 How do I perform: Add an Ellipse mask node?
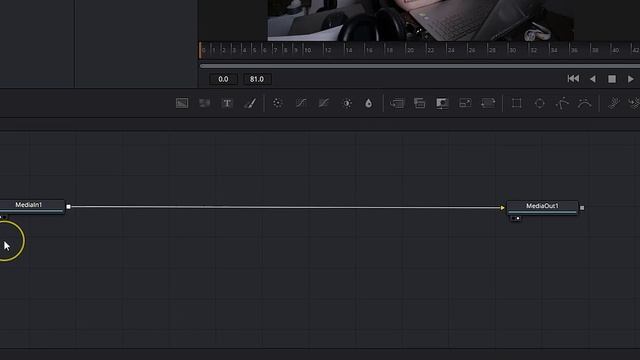540,103
